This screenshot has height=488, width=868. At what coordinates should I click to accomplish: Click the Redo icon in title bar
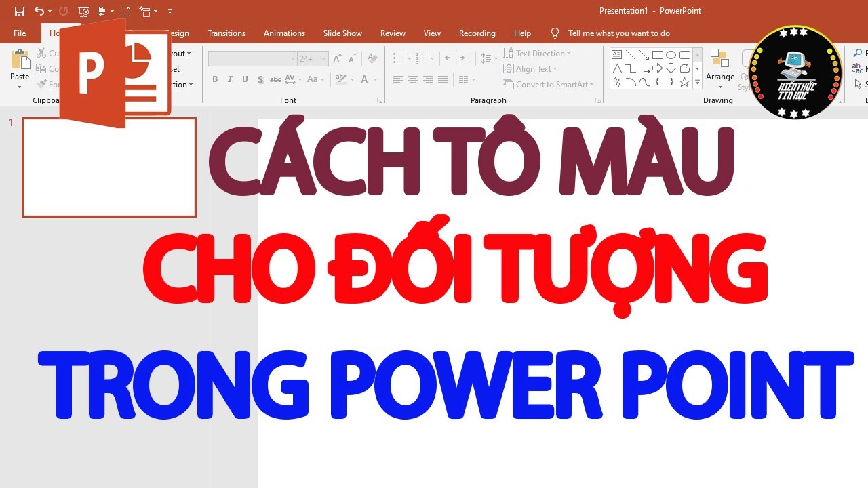[x=63, y=12]
